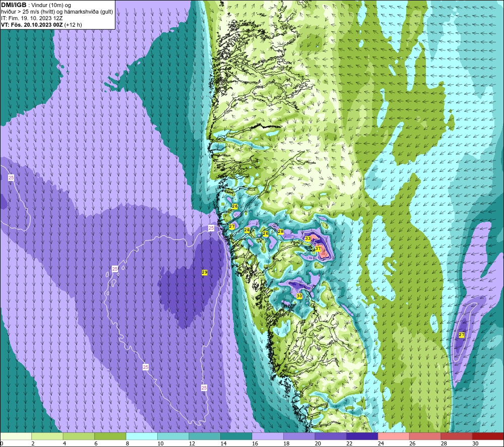This screenshot has height=447, width=504.
Task: Click the yellow 29 gust label over the sea
Action: pos(205,272)
